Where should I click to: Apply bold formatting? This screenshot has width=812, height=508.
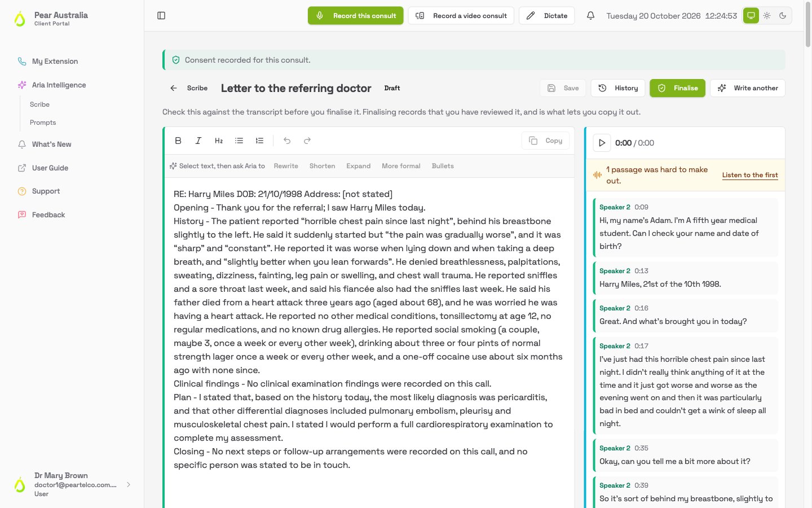[178, 141]
